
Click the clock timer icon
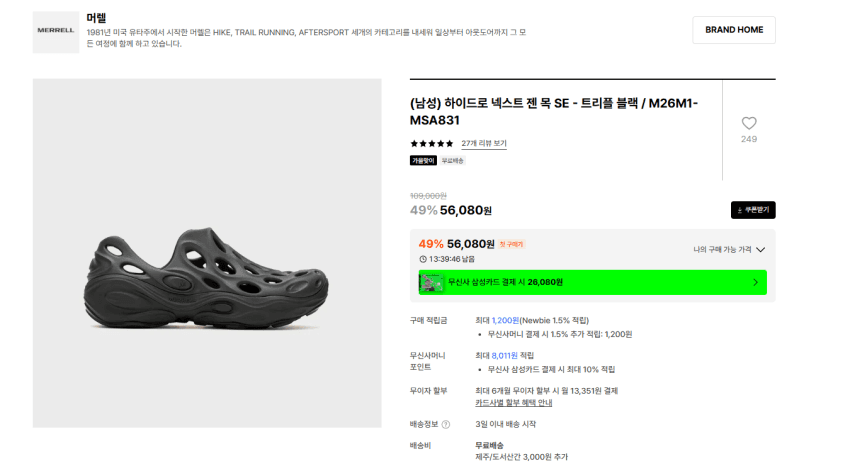tap(423, 259)
